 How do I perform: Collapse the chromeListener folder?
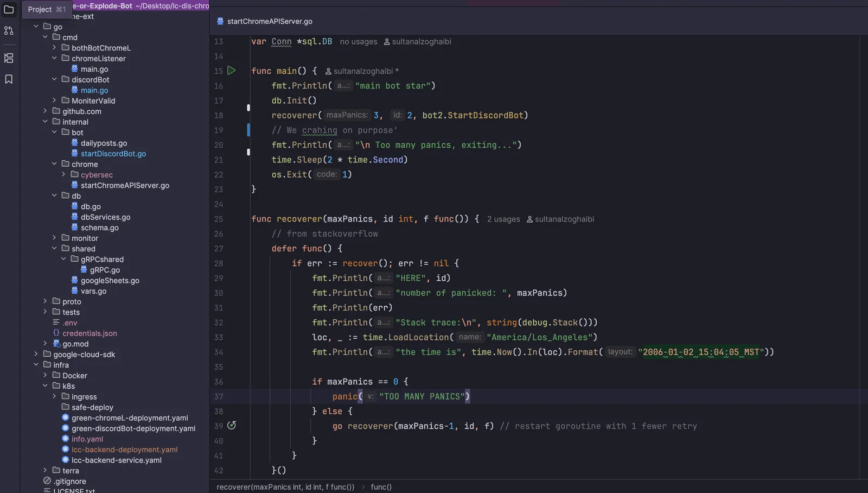coord(54,58)
